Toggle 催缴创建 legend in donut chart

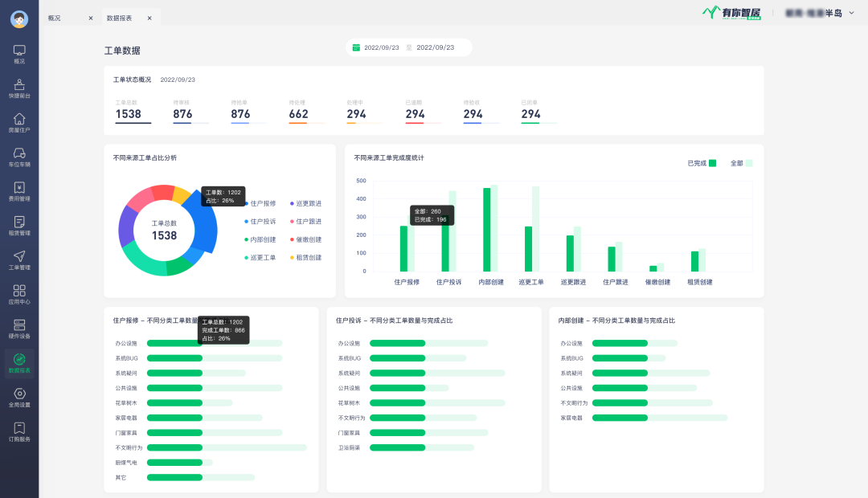pyautogui.click(x=305, y=239)
